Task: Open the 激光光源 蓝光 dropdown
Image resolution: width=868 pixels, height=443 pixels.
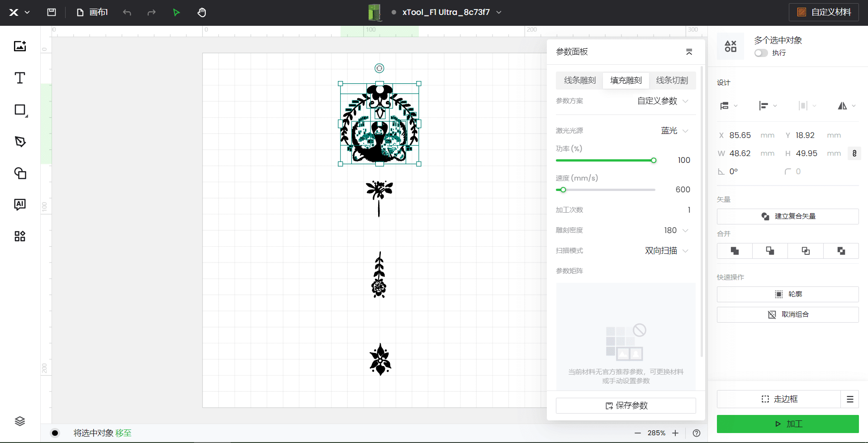Action: (674, 131)
